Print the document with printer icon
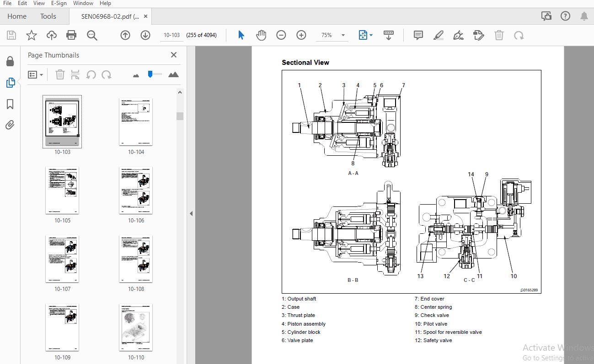The height and width of the screenshot is (364, 594). pyautogui.click(x=71, y=35)
